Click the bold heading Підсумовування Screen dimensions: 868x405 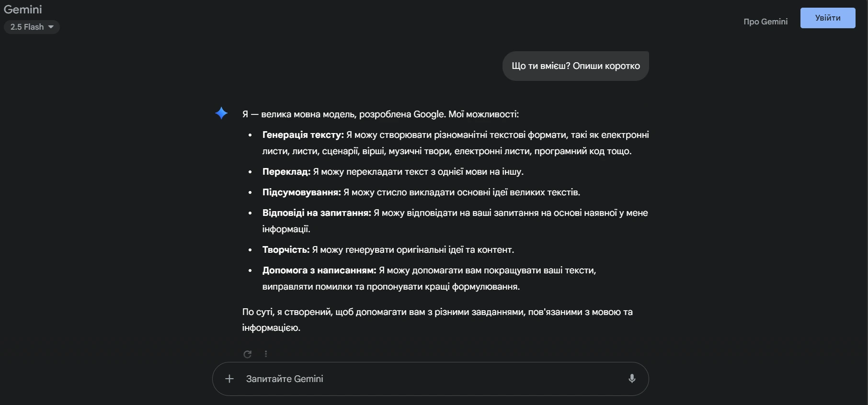coord(301,192)
